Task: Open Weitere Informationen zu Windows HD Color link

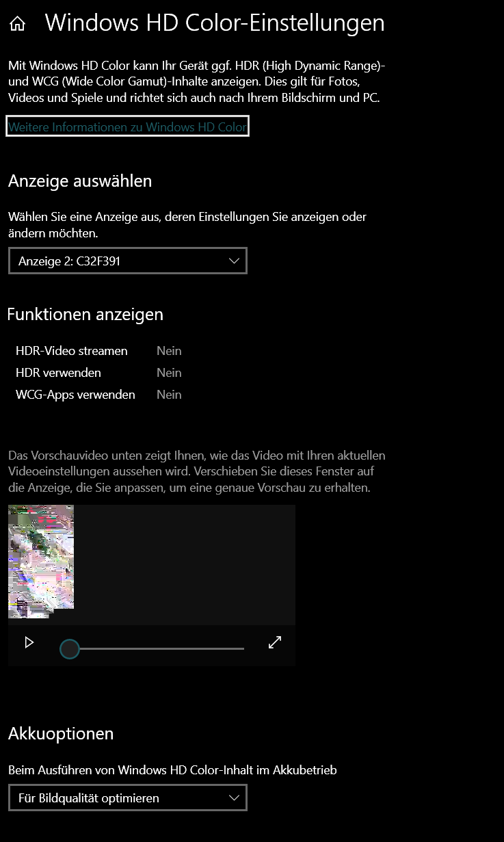Action: (127, 127)
